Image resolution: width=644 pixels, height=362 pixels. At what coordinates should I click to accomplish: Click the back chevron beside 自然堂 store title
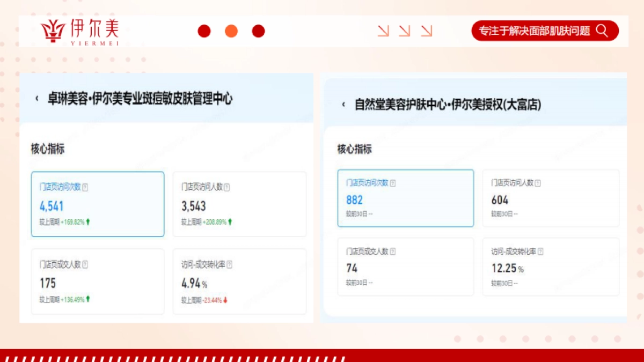pyautogui.click(x=343, y=105)
